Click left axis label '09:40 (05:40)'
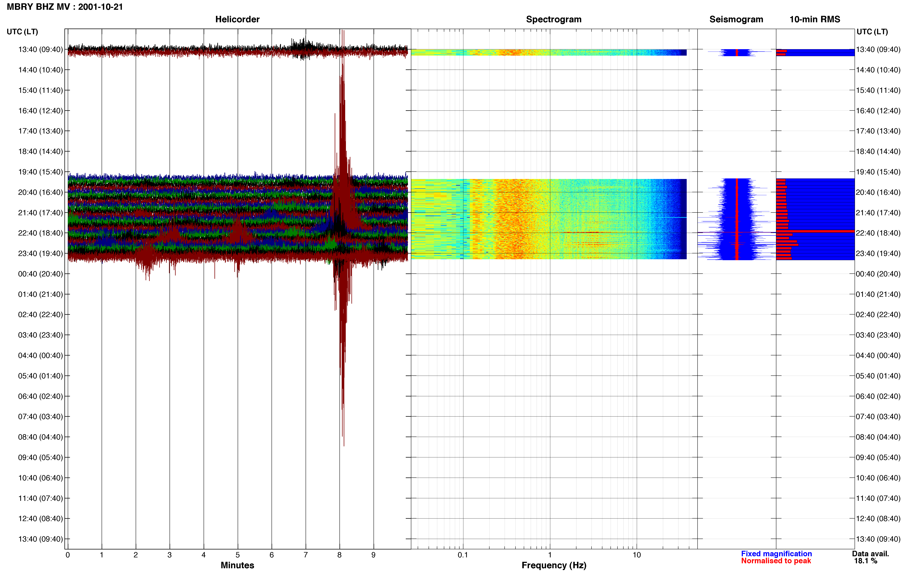 click(x=41, y=458)
